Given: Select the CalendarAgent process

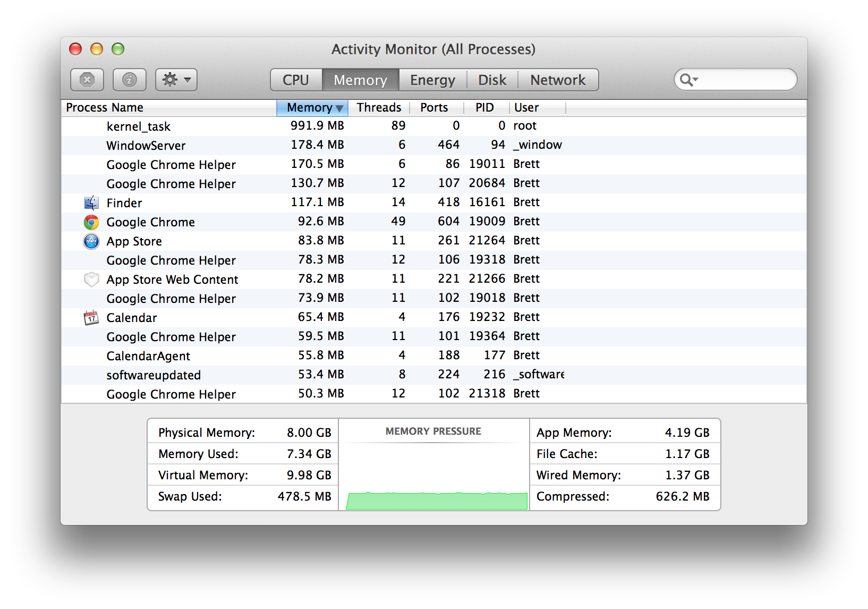Looking at the screenshot, I should (433, 356).
